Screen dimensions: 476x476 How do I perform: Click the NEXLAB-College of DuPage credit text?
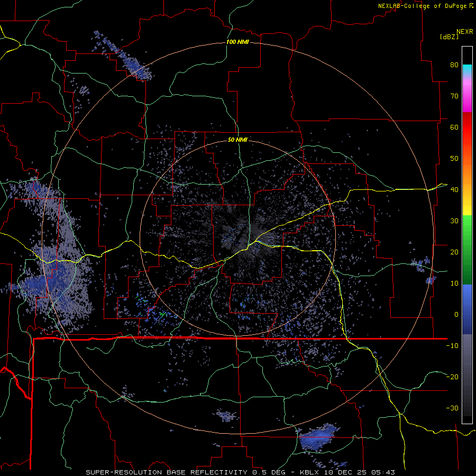[x=422, y=6]
